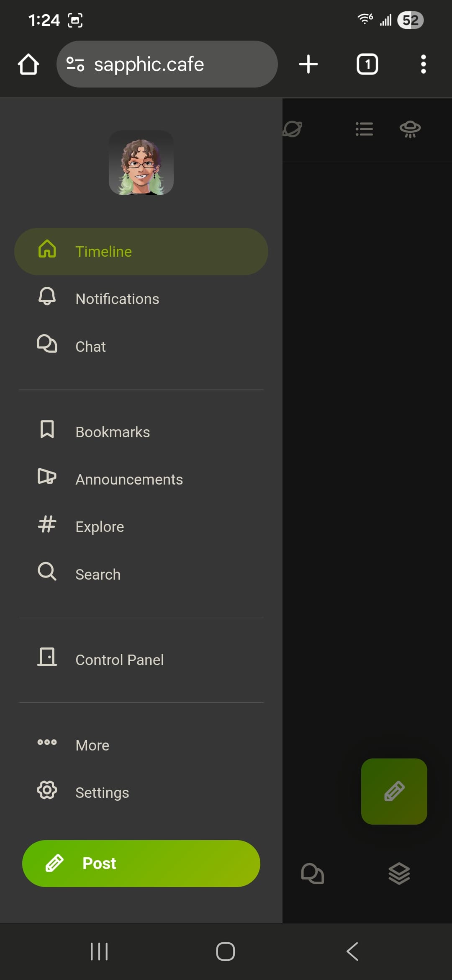This screenshot has height=980, width=452.
Task: Open the browser tab switcher
Action: pos(367,64)
